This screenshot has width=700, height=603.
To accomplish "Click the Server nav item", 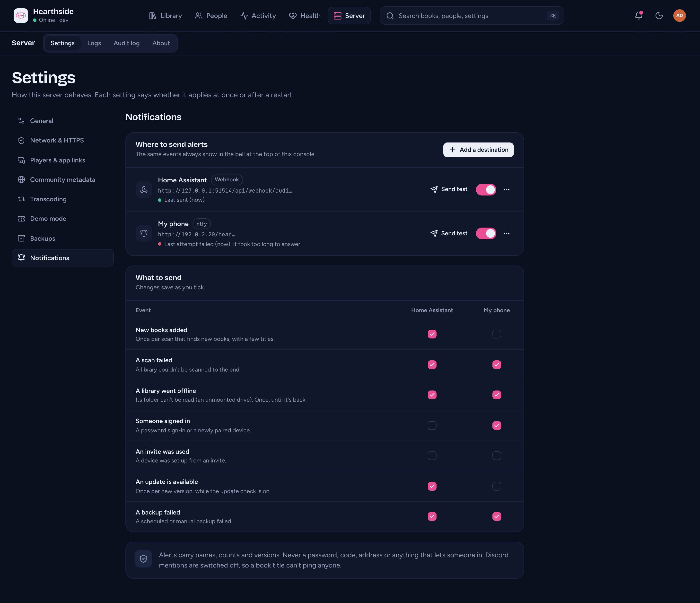I will tap(349, 16).
